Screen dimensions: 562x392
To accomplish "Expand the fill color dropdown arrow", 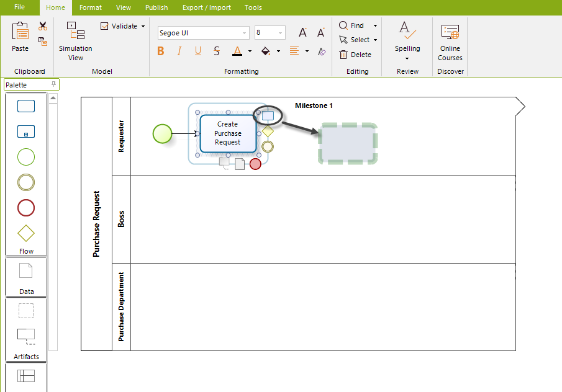I will pos(278,51).
